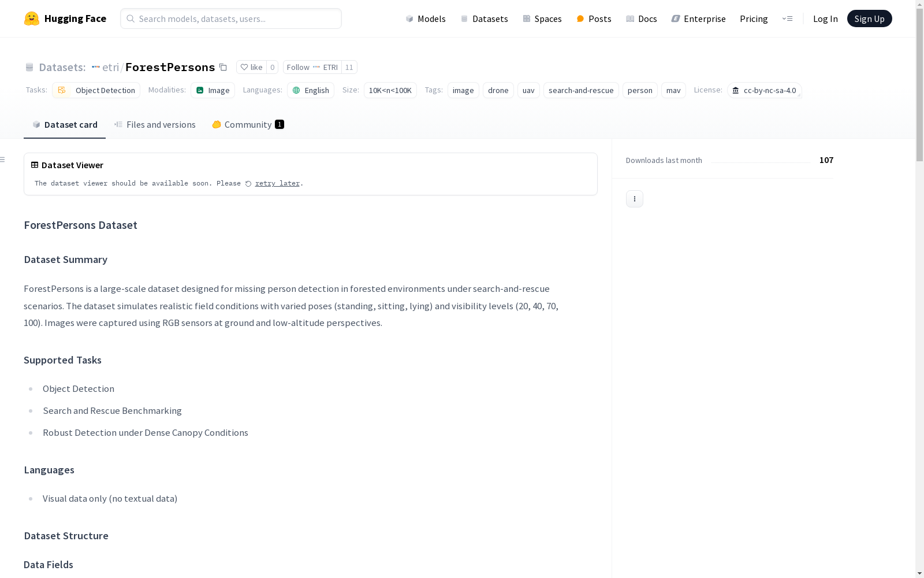Open Posts from the top navigation
This screenshot has height=578, width=924.
[594, 18]
